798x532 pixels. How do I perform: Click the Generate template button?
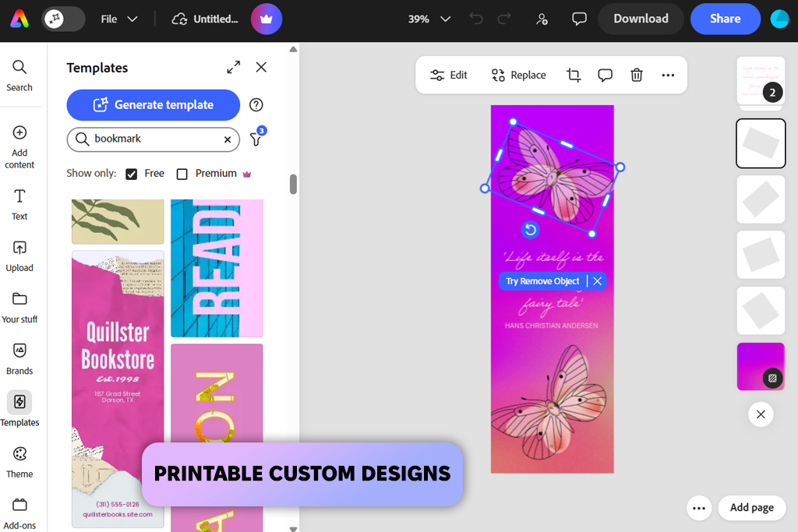[x=154, y=105]
